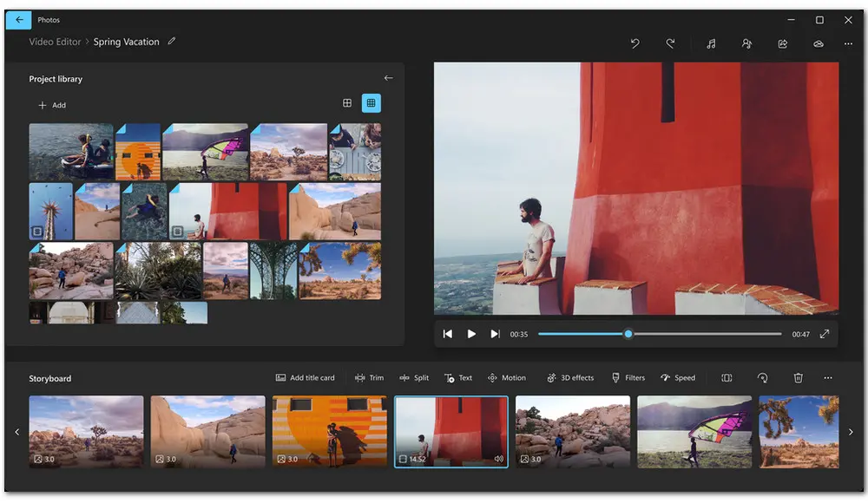Collapse the Project library panel
Screen dimensions: 868x503
pyautogui.click(x=389, y=76)
